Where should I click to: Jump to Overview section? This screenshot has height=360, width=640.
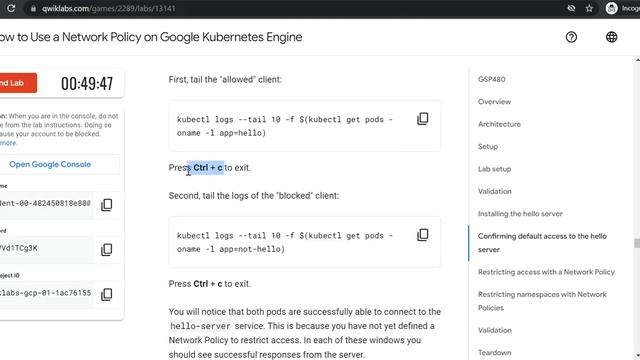click(x=494, y=102)
